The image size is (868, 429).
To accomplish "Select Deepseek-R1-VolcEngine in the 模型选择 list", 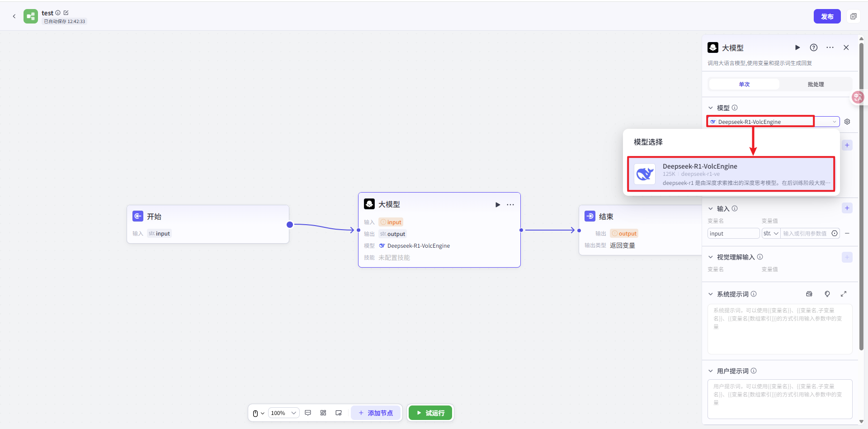I will coord(731,174).
